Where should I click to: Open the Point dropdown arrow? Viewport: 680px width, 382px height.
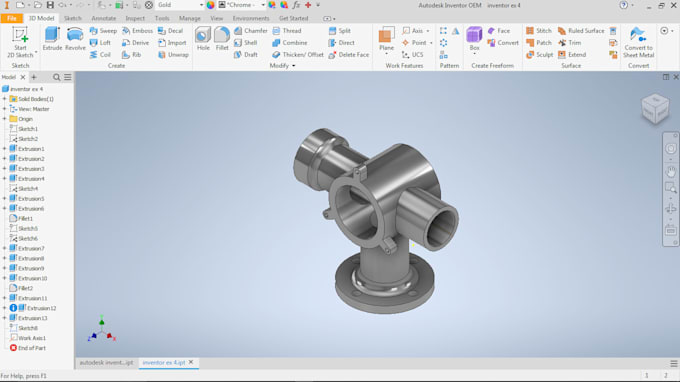point(431,43)
